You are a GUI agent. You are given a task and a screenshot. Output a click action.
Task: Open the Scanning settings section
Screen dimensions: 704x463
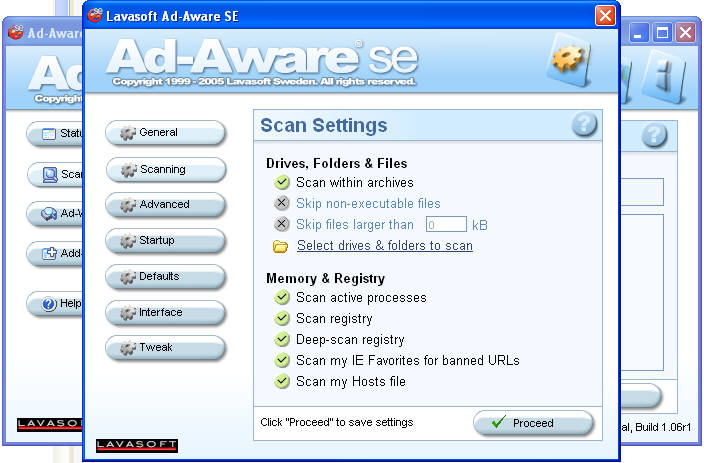pyautogui.click(x=166, y=169)
